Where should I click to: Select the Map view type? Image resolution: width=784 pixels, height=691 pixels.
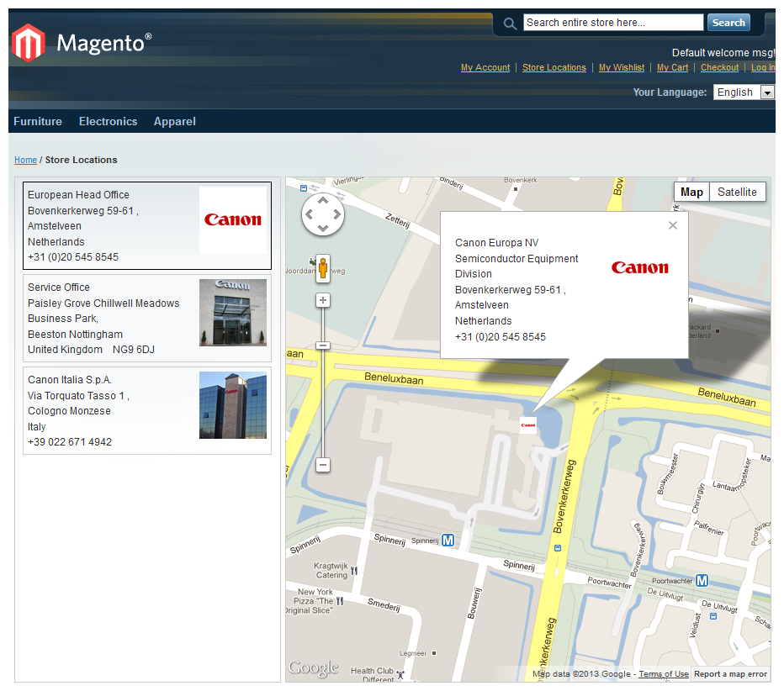pyautogui.click(x=691, y=192)
